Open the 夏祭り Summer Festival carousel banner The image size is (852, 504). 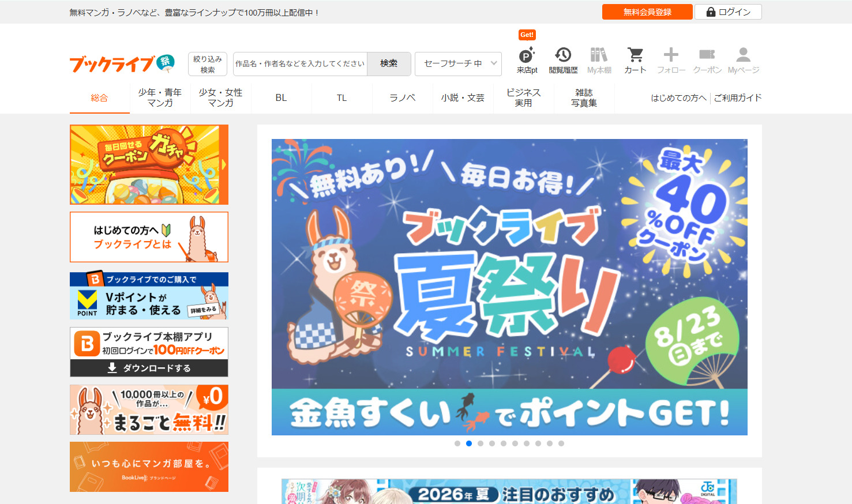pyautogui.click(x=509, y=287)
